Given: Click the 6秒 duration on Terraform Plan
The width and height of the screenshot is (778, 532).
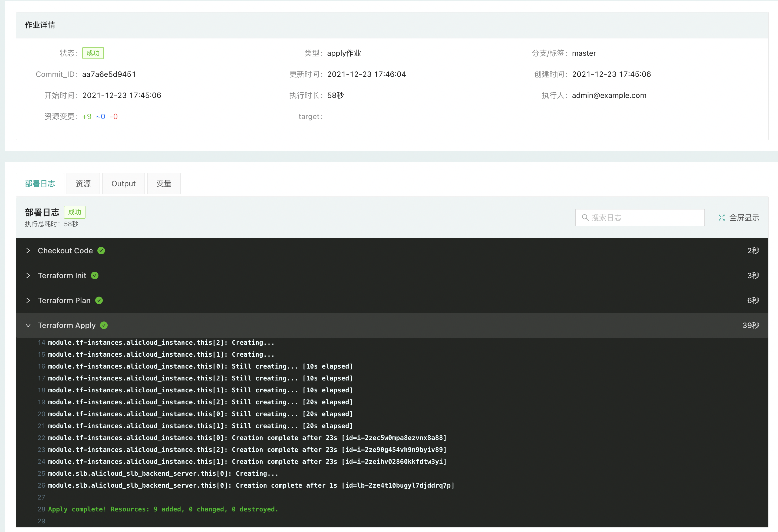Looking at the screenshot, I should coord(753,300).
